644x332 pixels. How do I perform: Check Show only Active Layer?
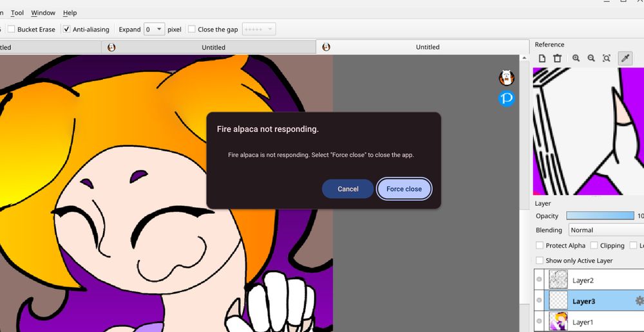click(x=540, y=261)
